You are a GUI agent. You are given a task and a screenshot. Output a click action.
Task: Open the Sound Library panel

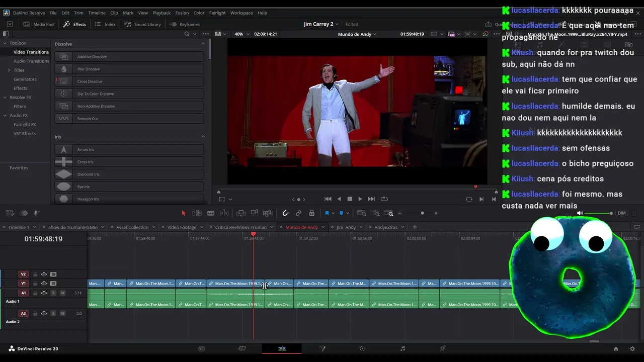[x=143, y=24]
